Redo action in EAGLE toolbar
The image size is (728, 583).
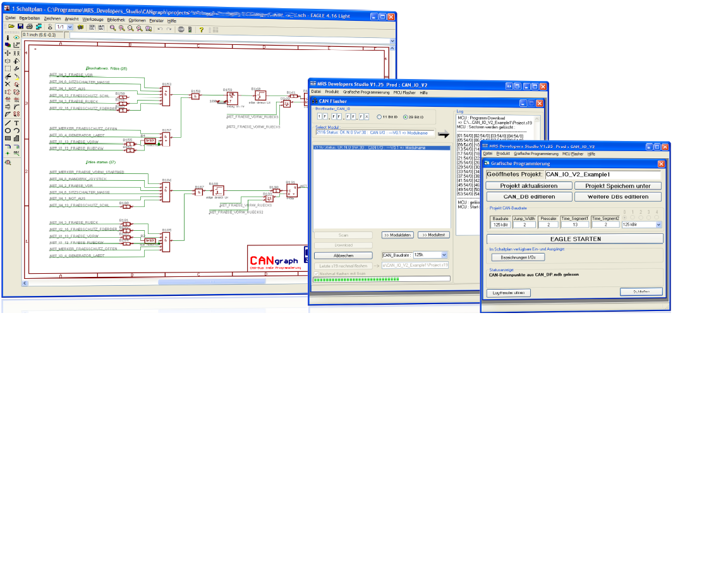pos(169,29)
